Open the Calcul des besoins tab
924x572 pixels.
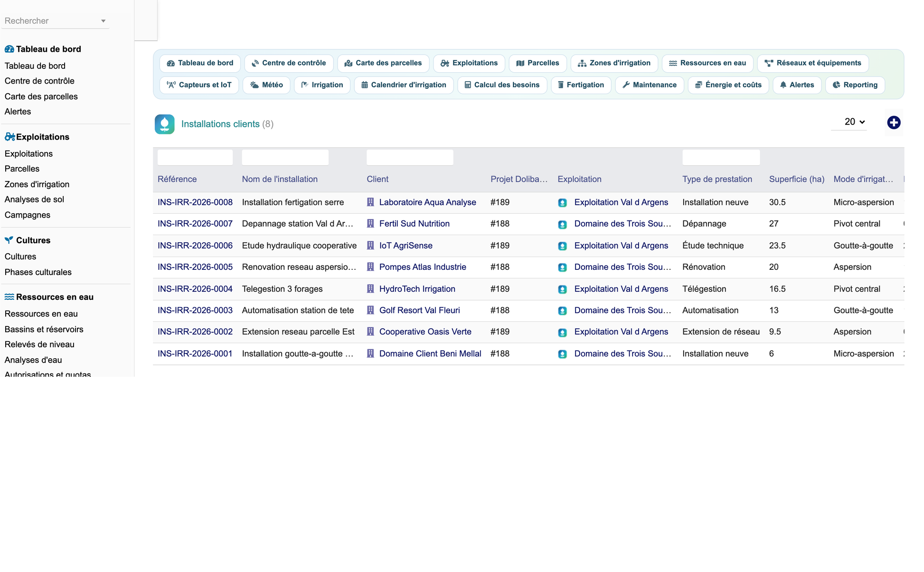pos(502,85)
